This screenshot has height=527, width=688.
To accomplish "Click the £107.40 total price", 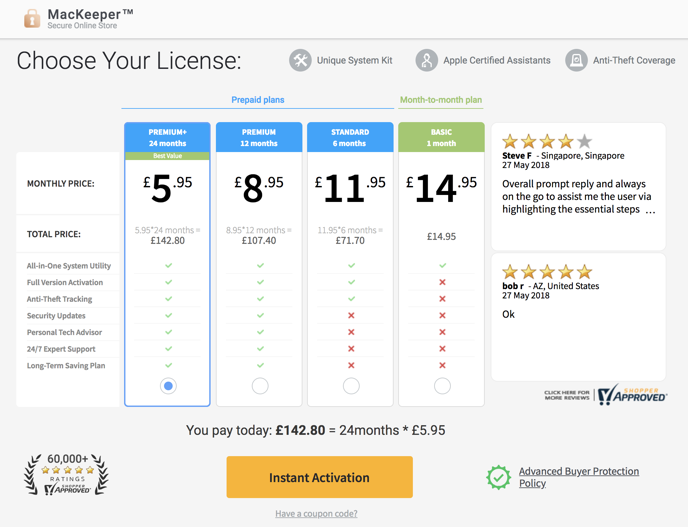I will pos(259,240).
